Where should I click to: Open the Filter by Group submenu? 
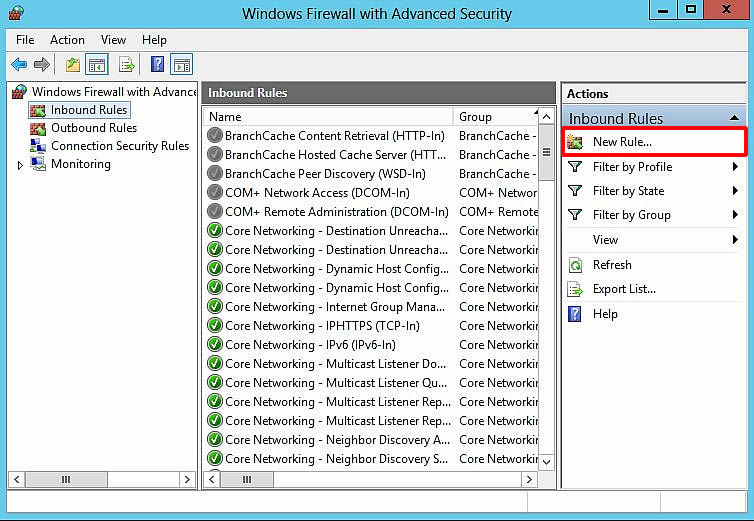click(631, 215)
